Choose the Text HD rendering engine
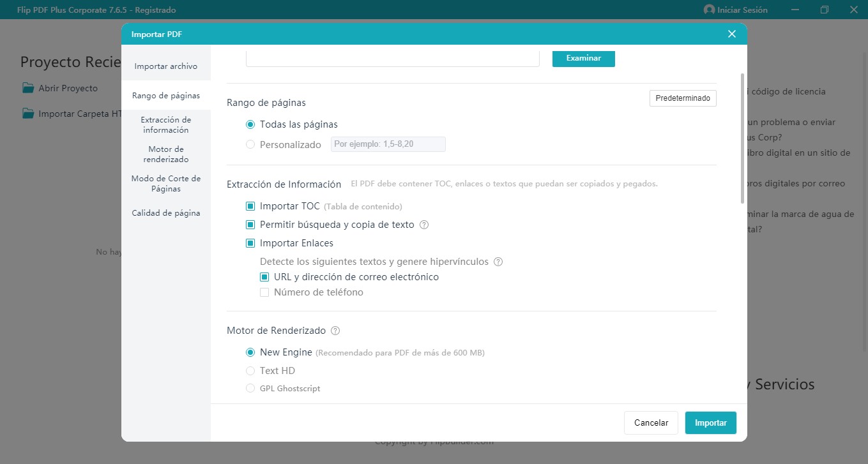This screenshot has height=464, width=868. click(x=250, y=371)
